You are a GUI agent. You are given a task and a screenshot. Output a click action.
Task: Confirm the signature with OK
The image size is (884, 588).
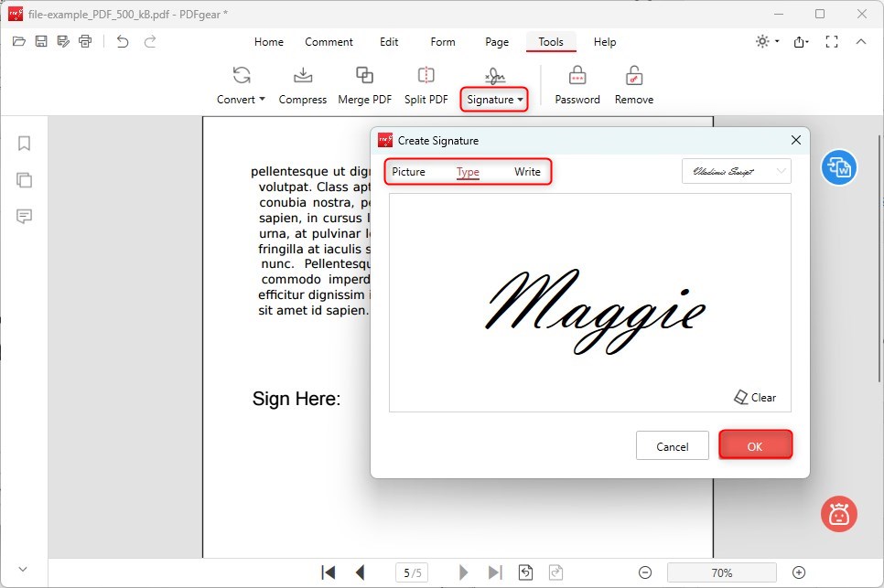[x=756, y=445]
